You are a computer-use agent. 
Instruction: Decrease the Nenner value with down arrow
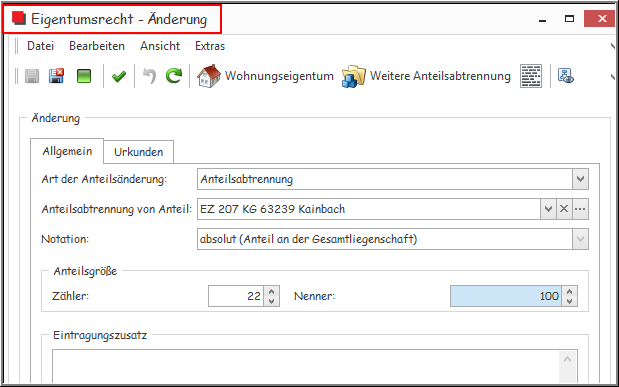click(570, 301)
